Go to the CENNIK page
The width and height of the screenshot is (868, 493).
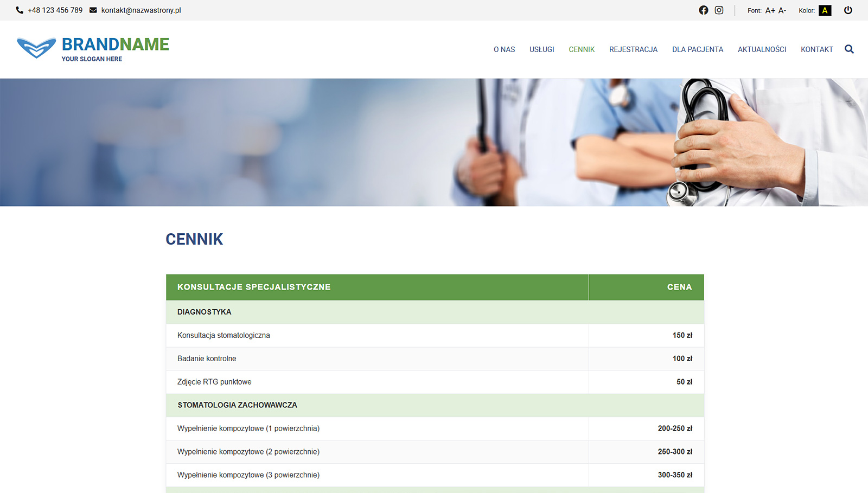pyautogui.click(x=582, y=49)
